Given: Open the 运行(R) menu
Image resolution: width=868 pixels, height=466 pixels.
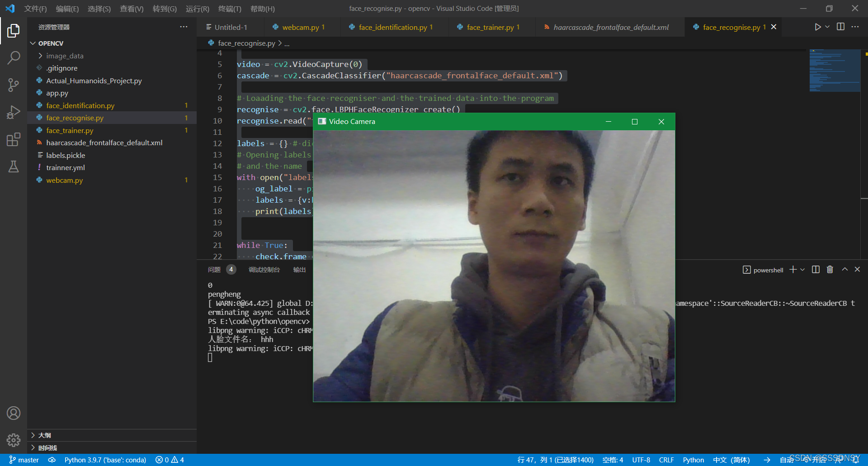Looking at the screenshot, I should [x=198, y=9].
